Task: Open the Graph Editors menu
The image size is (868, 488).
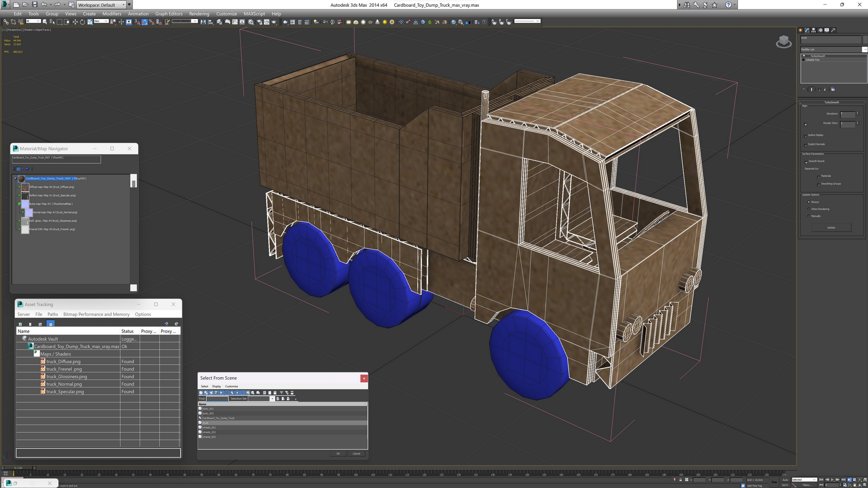Action: point(169,14)
